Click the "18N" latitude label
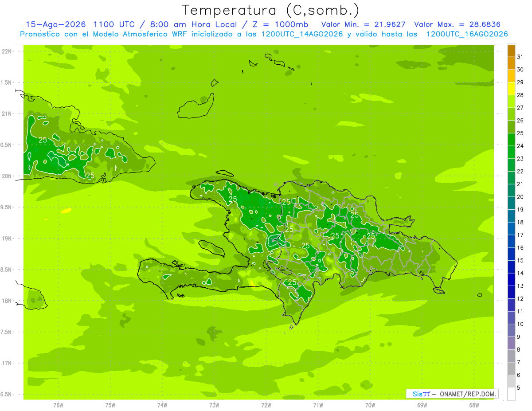The height and width of the screenshot is (411, 532). 7,301
